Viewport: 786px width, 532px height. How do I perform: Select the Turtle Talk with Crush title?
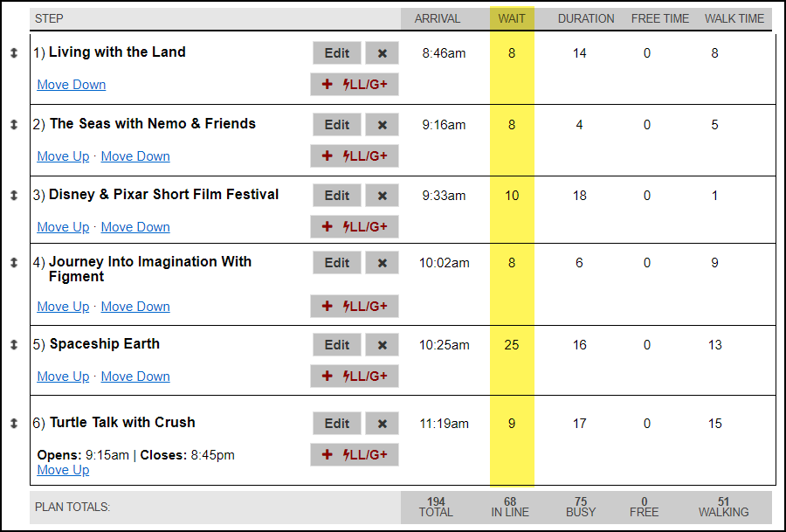coord(122,423)
